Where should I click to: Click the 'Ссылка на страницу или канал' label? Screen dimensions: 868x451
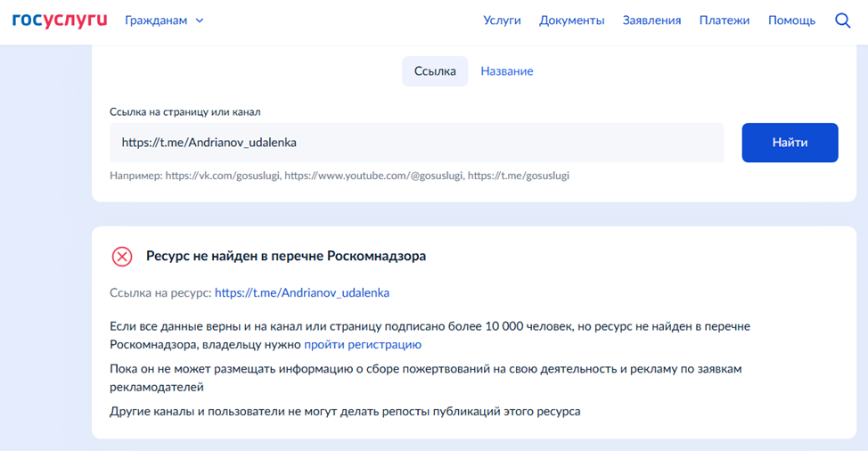(x=184, y=111)
